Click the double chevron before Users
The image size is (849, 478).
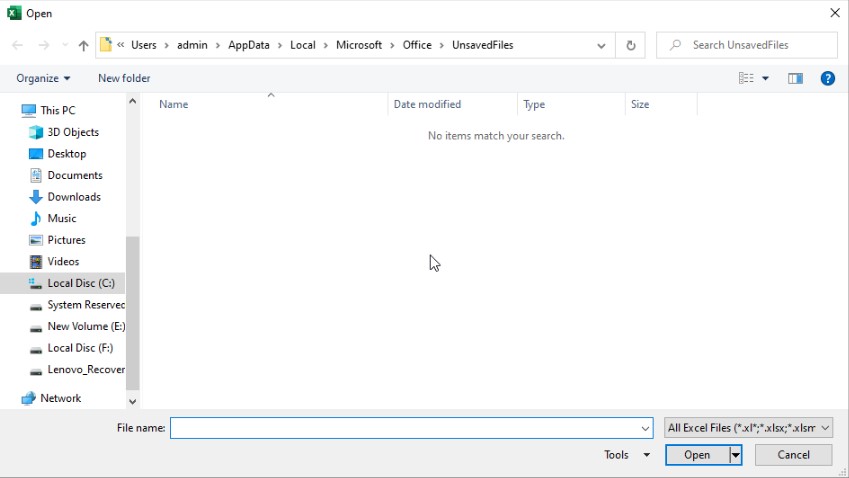point(120,45)
